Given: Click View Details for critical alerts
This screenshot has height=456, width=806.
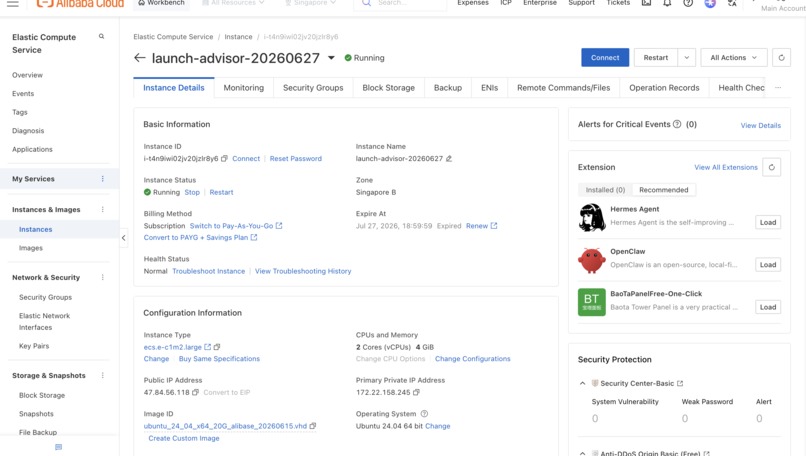Looking at the screenshot, I should coord(760,125).
